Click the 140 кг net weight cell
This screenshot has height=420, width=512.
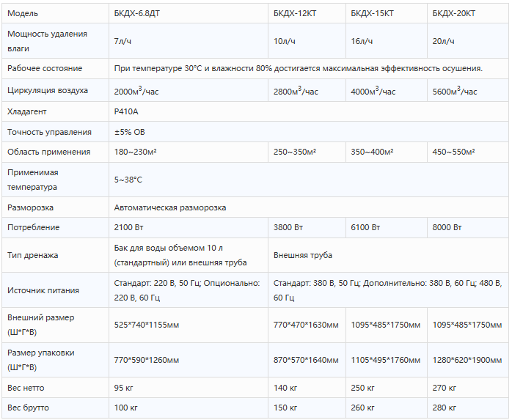pos(307,388)
